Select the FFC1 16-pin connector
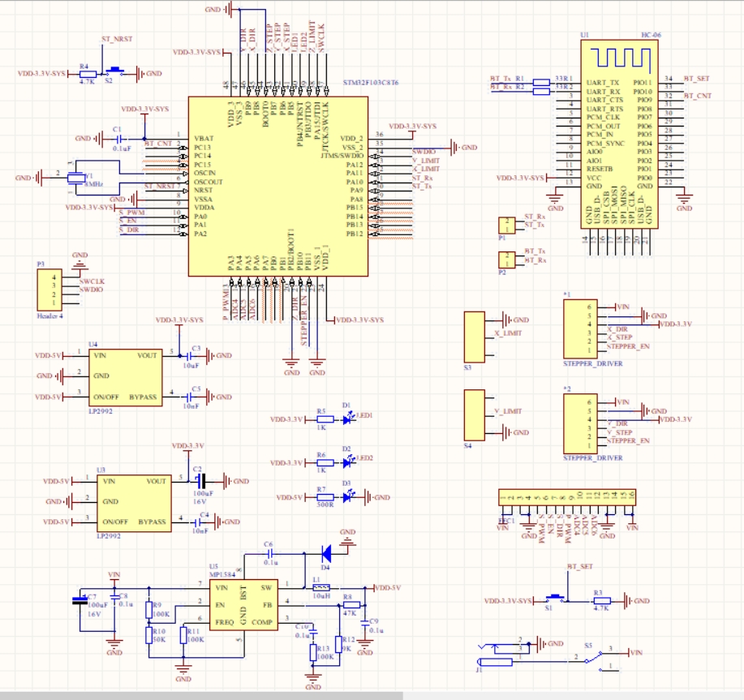 point(567,497)
